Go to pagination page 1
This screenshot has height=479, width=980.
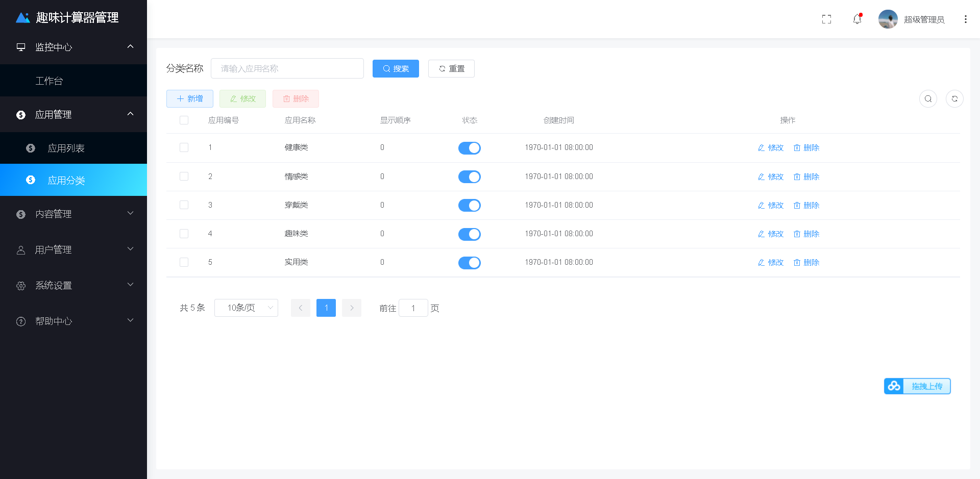(326, 308)
